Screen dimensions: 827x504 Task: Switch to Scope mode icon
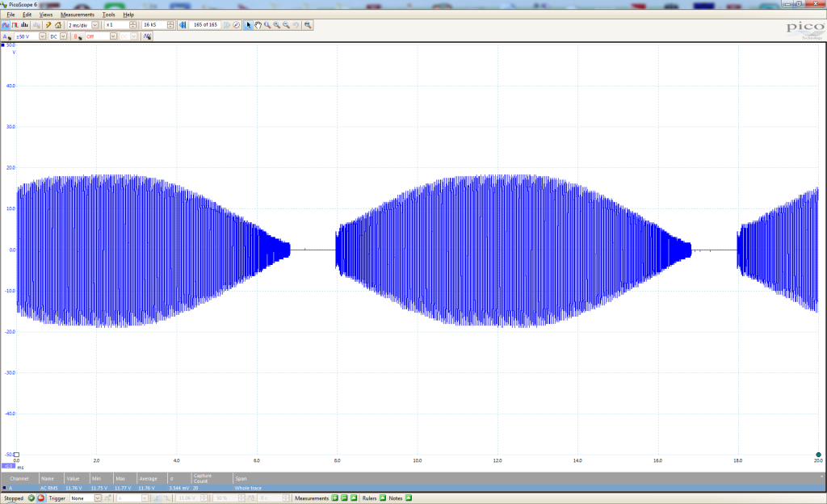6,25
